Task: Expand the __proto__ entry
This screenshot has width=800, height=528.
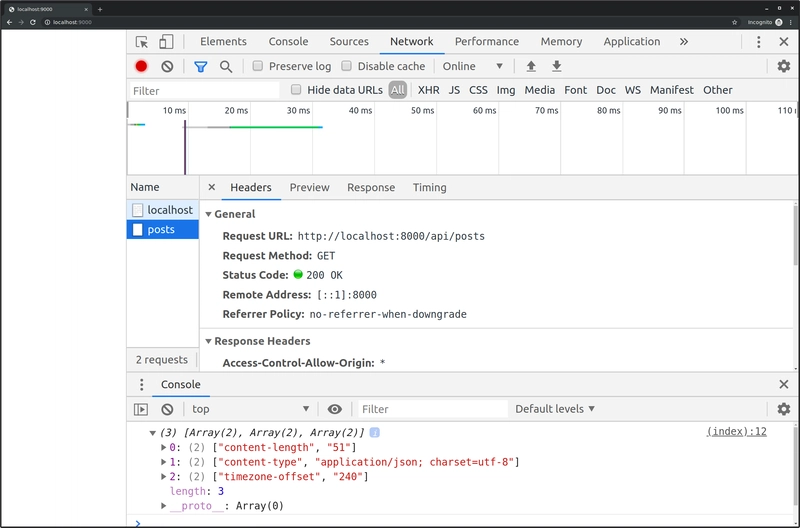Action: point(164,506)
